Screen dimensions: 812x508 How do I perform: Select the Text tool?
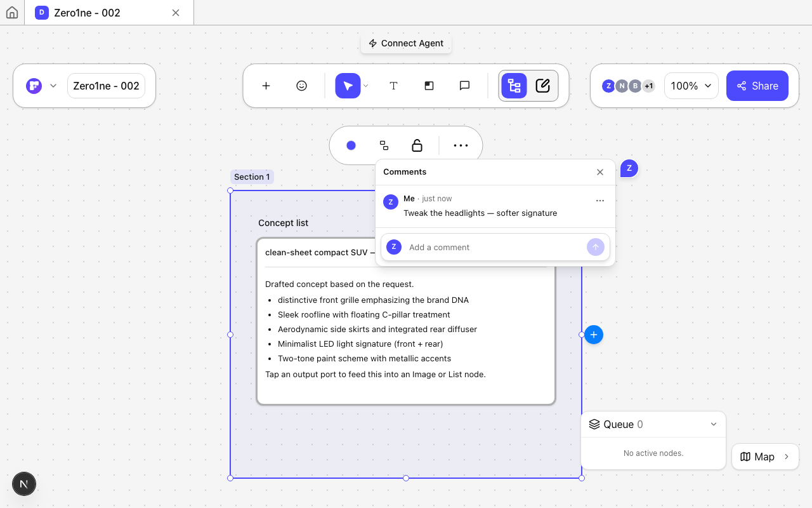coord(393,86)
